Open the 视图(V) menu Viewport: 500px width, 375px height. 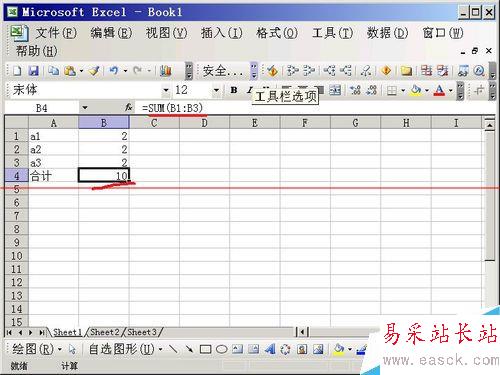166,33
